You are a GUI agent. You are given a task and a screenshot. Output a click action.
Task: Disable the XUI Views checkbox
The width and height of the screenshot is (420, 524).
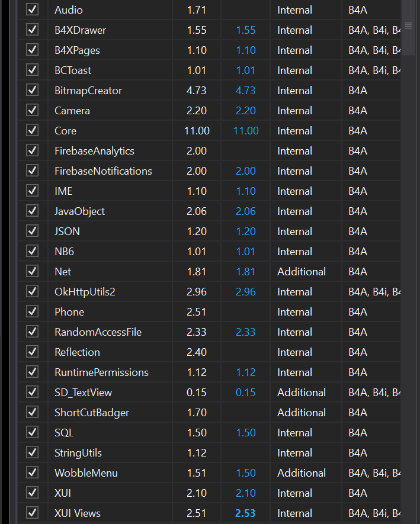pos(33,513)
